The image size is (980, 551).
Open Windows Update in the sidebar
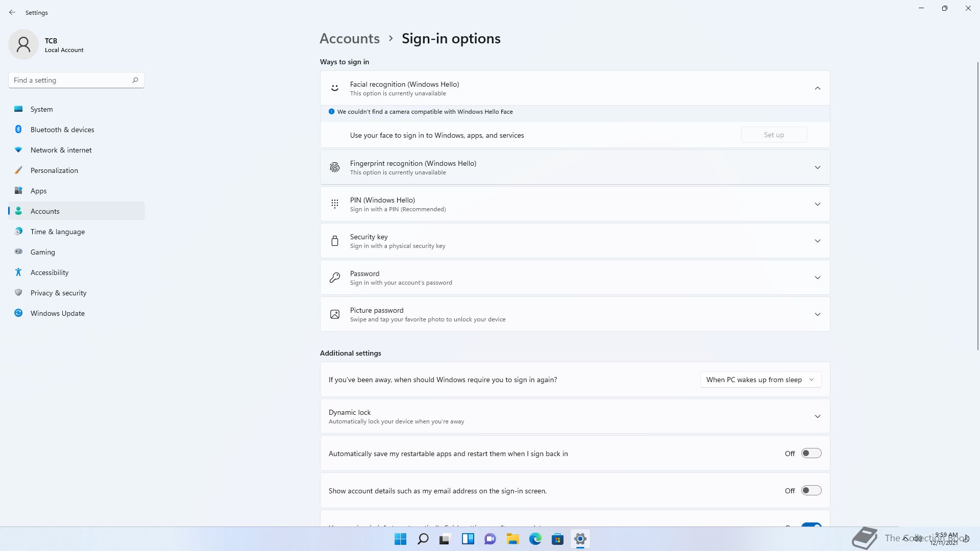[57, 313]
